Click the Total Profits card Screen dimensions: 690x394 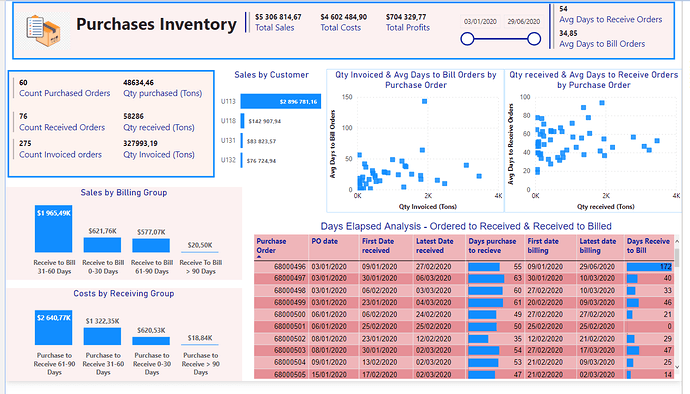(406, 22)
